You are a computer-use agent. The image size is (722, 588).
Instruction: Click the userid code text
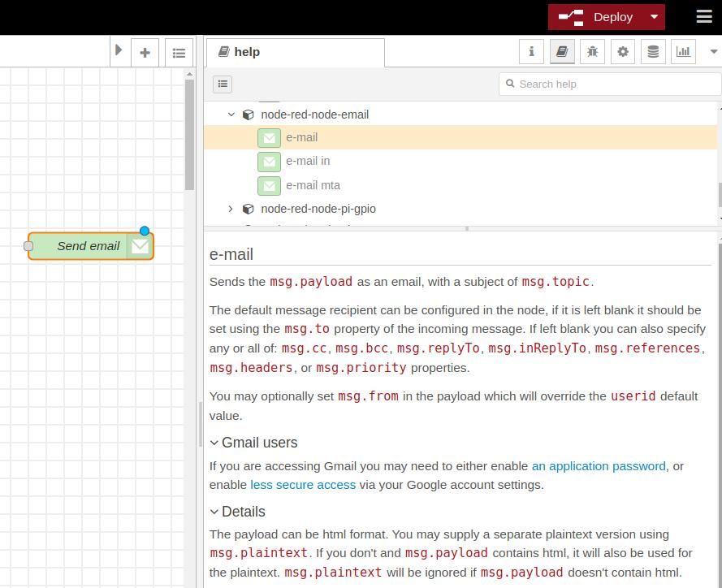tap(633, 396)
